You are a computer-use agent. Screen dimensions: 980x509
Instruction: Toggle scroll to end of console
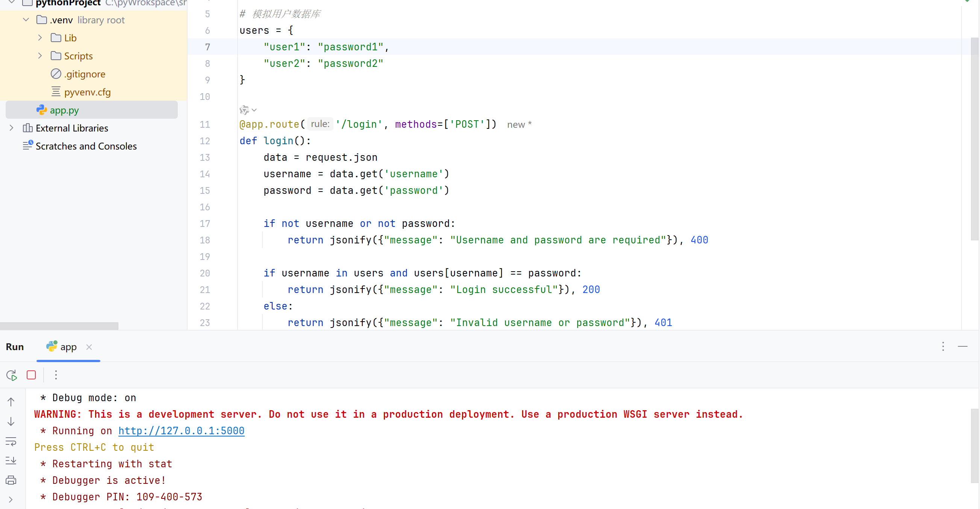tap(11, 461)
